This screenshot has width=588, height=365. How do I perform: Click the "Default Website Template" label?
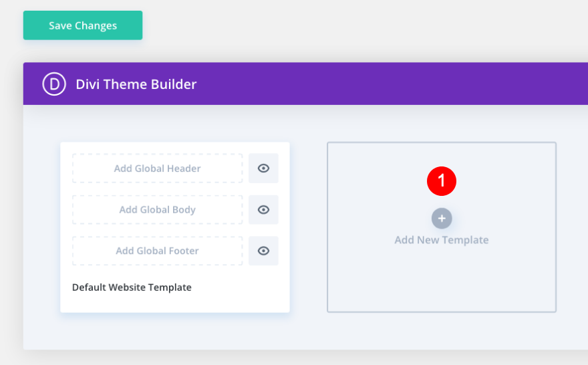[x=132, y=287]
